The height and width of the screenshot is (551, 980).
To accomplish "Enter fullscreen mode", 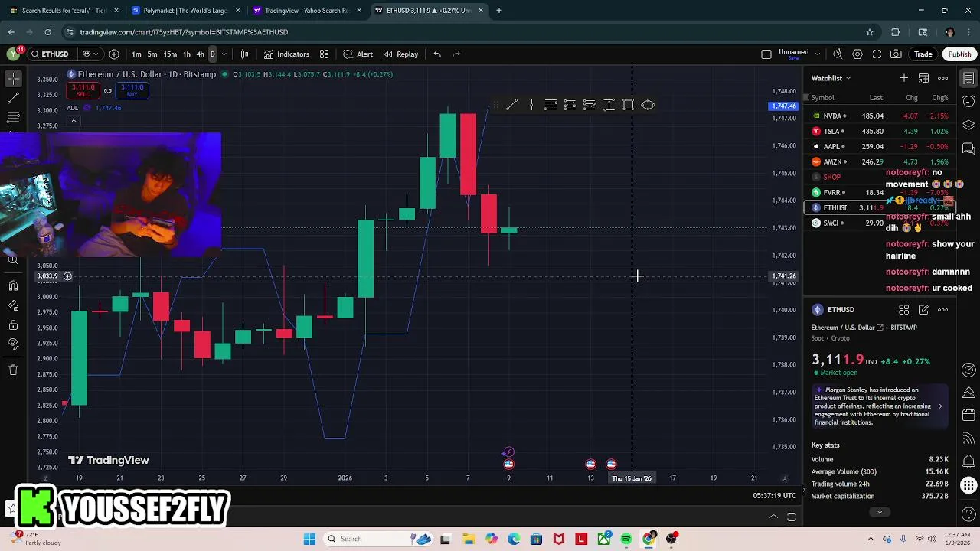I will tap(877, 54).
